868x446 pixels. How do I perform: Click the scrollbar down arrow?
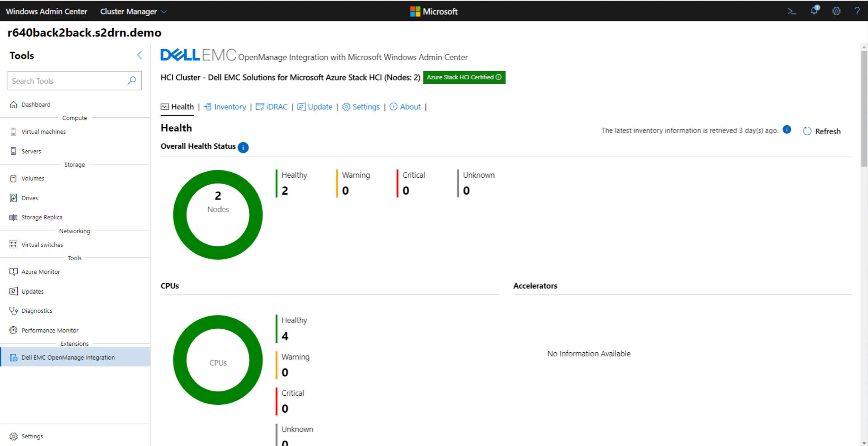[864, 443]
